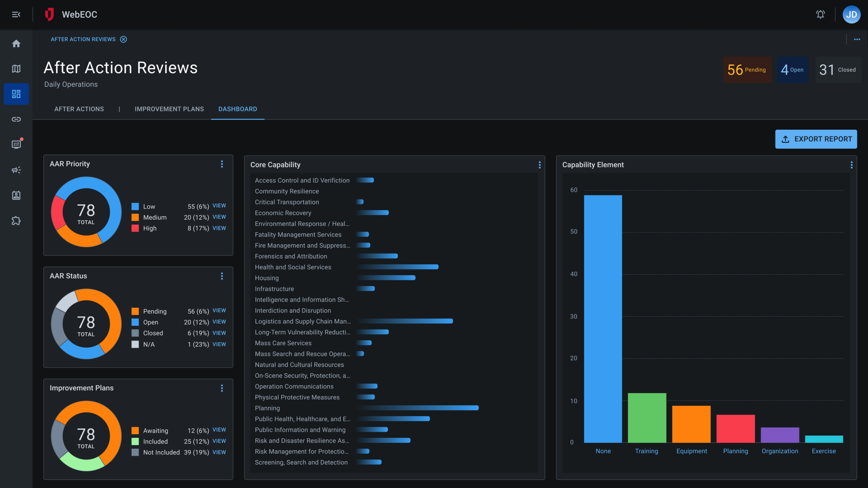868x488 pixels.
Task: Click the purple Organization bar
Action: coord(780,435)
